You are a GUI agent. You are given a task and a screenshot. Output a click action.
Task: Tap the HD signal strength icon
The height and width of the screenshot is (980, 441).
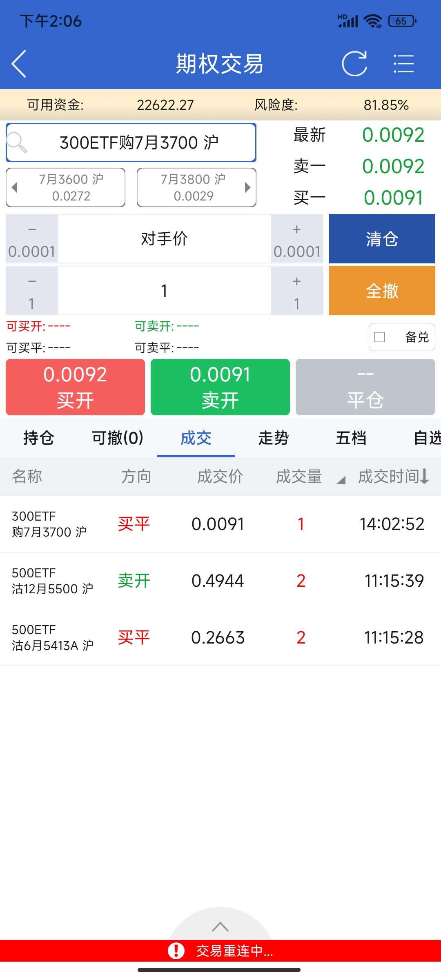[x=348, y=21]
